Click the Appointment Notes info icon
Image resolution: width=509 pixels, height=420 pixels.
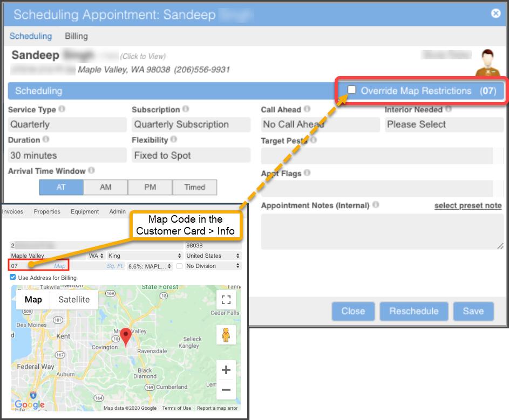point(376,205)
